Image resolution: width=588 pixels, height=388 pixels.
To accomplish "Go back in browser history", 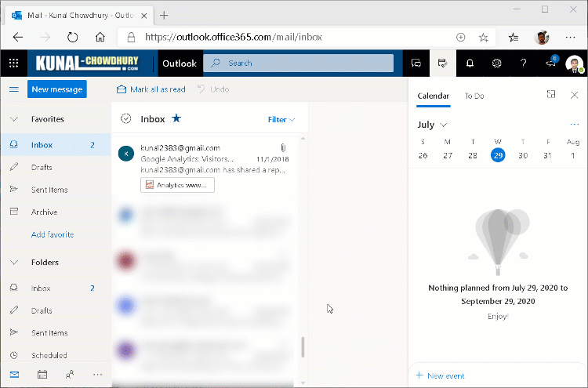I will click(x=17, y=37).
